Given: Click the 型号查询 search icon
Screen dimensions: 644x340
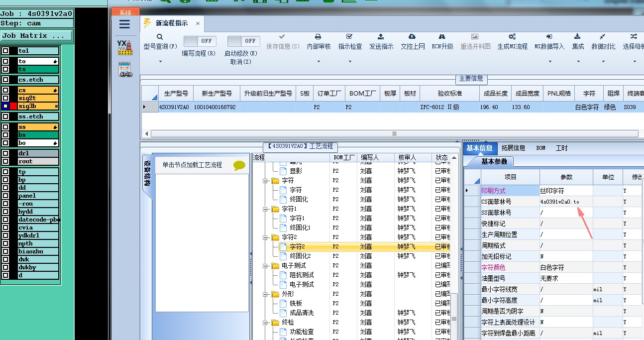Looking at the screenshot, I should [x=160, y=37].
